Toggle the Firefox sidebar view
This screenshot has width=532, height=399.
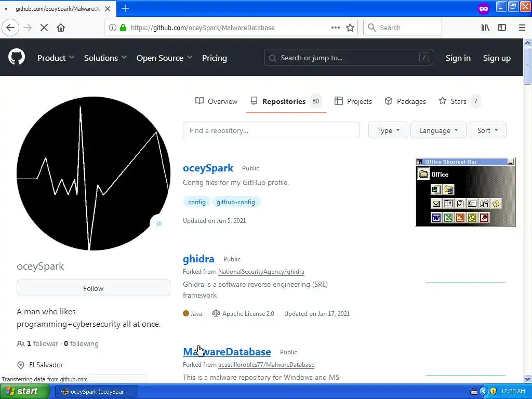[x=502, y=28]
